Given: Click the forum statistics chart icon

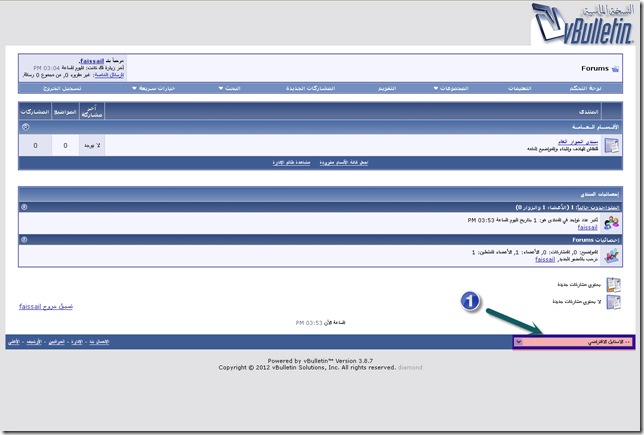Looking at the screenshot, I should pos(611,255).
